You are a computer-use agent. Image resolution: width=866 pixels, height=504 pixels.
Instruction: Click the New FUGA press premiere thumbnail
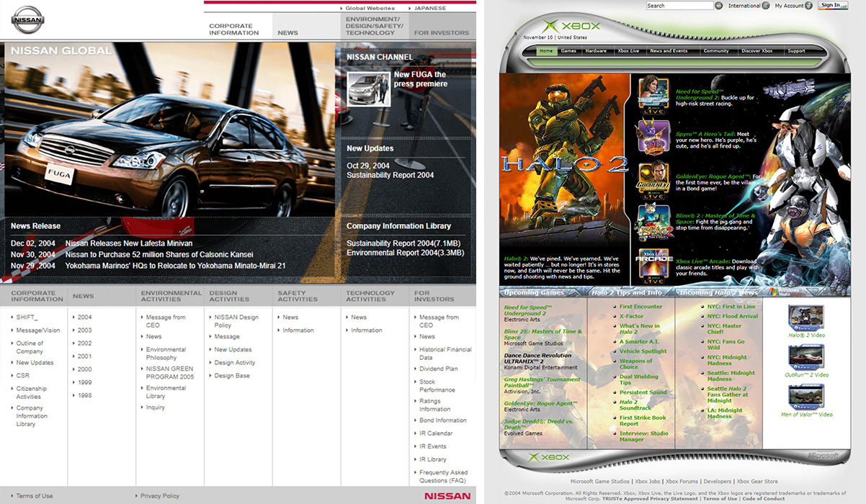(x=368, y=89)
